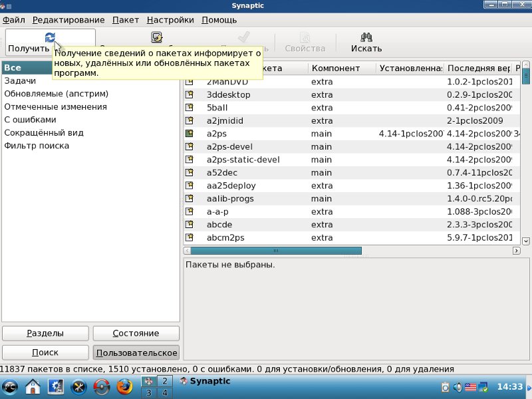Click the volume speaker icon in system tray
The height and width of the screenshot is (399, 532).
tap(458, 386)
